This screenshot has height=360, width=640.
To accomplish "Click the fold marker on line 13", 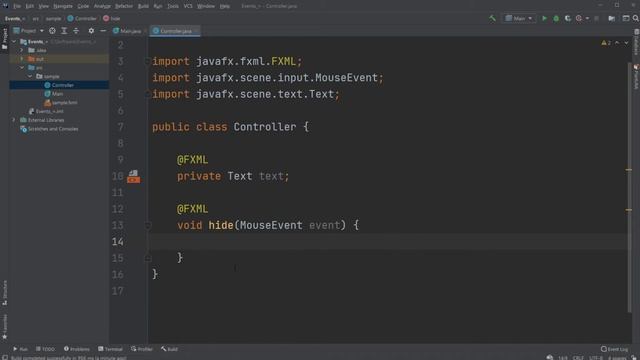I will (x=148, y=225).
